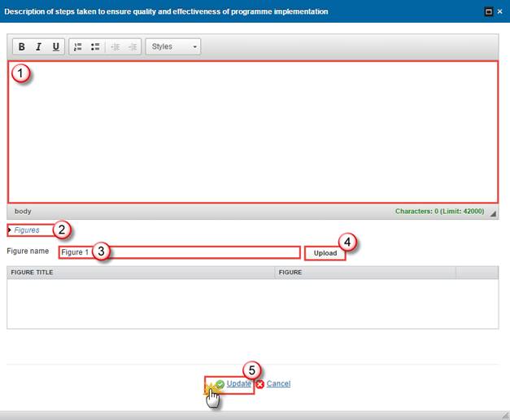The image size is (510, 420).
Task: Close the dialog with the X icon
Action: [500, 11]
